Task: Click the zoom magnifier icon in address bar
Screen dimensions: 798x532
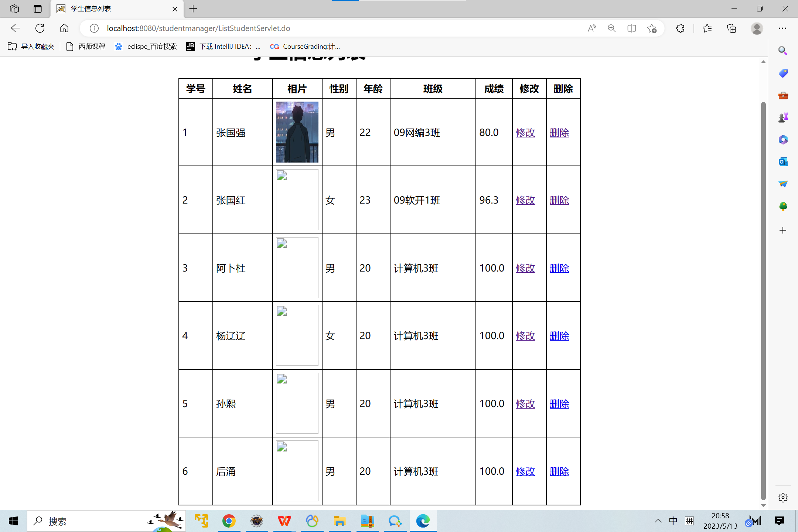Action: point(612,28)
